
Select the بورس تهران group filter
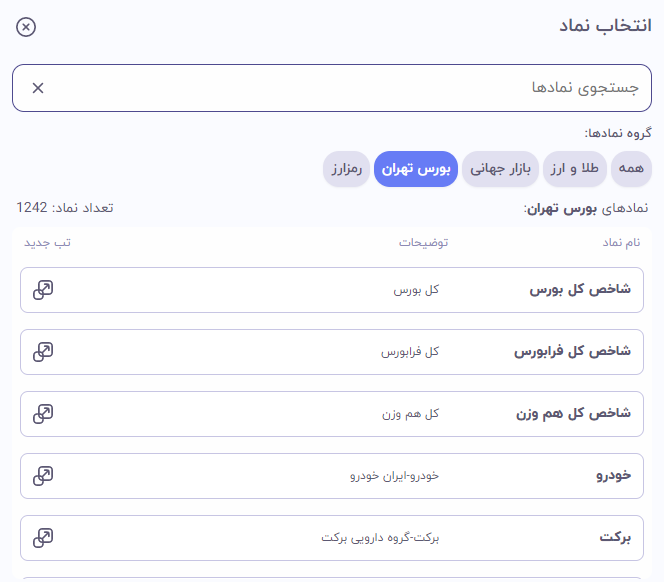pos(416,169)
